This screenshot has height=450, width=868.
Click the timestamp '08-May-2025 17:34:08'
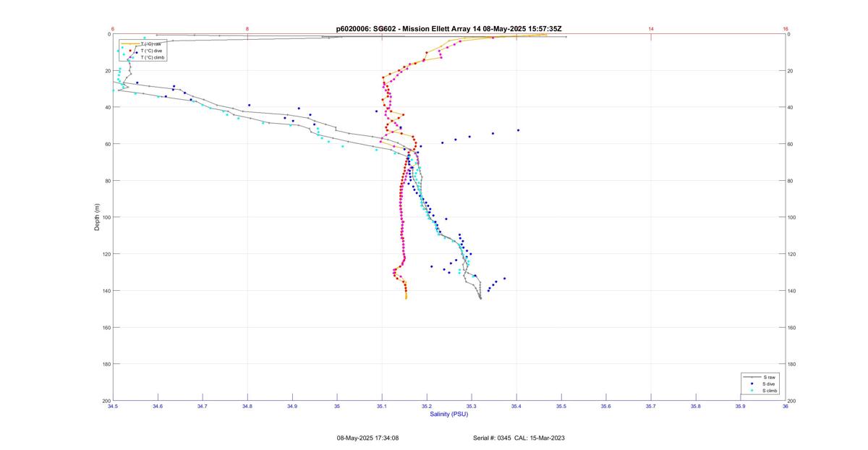(x=367, y=438)
